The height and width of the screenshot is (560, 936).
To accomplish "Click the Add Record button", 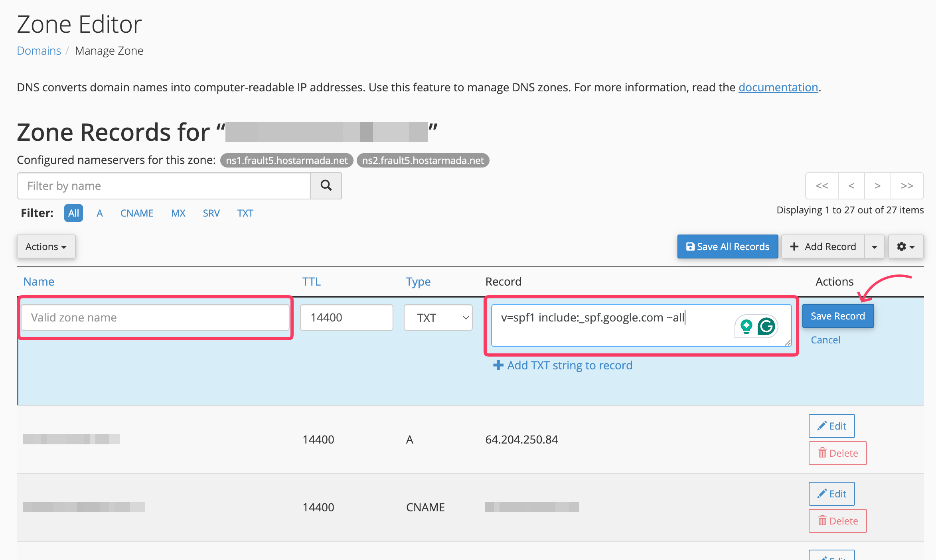I will (x=823, y=246).
